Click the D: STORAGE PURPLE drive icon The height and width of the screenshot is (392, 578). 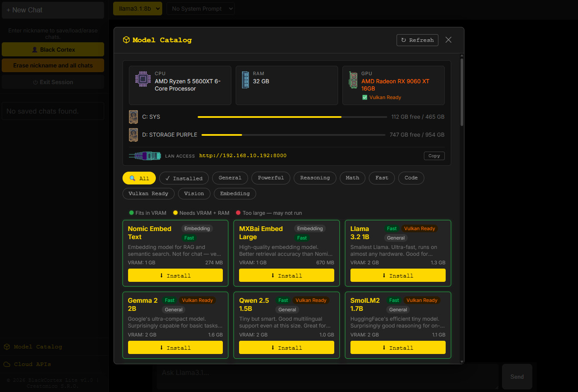click(x=134, y=135)
